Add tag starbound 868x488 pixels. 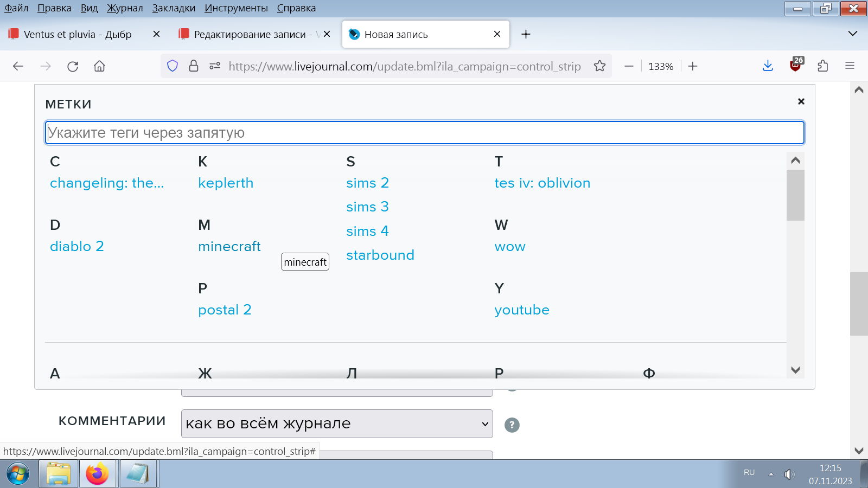coord(380,255)
